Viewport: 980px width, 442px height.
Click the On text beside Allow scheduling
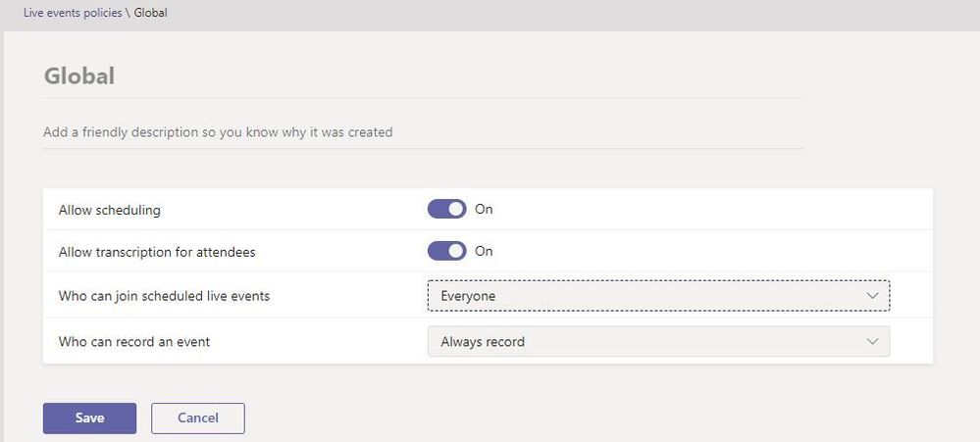coord(484,209)
